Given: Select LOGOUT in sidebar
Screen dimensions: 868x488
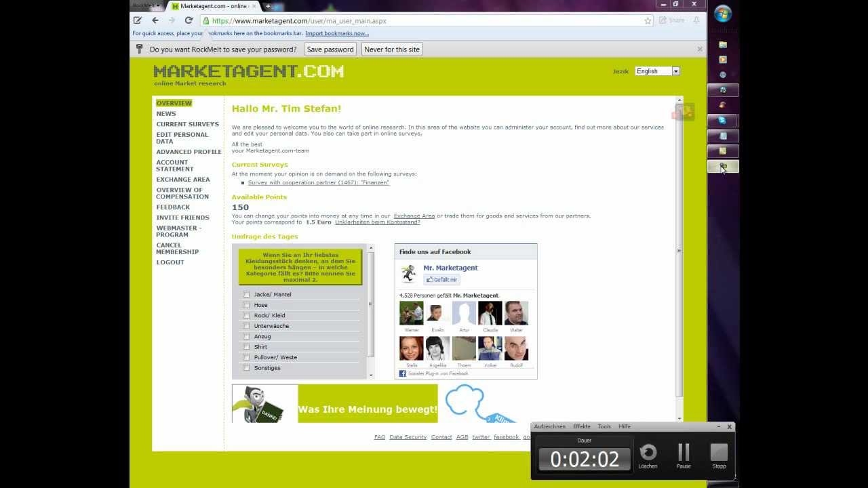Looking at the screenshot, I should [170, 262].
